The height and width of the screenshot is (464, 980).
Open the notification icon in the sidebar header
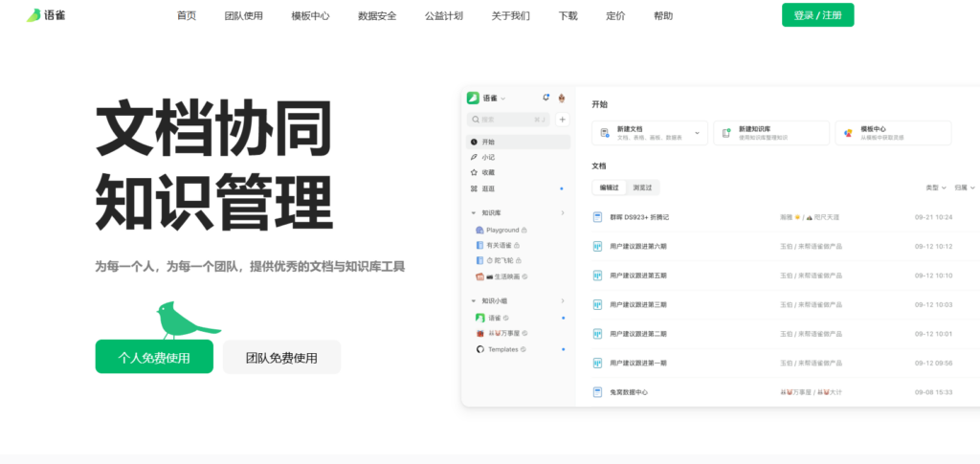pyautogui.click(x=546, y=98)
